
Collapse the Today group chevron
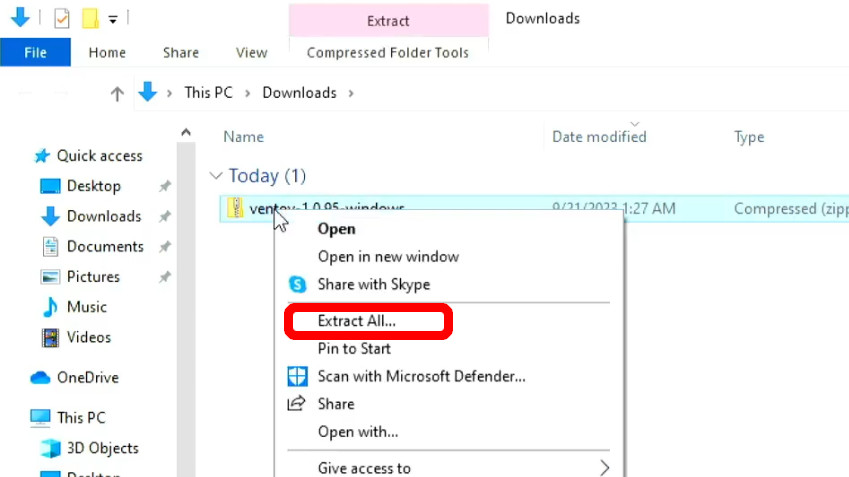click(215, 176)
